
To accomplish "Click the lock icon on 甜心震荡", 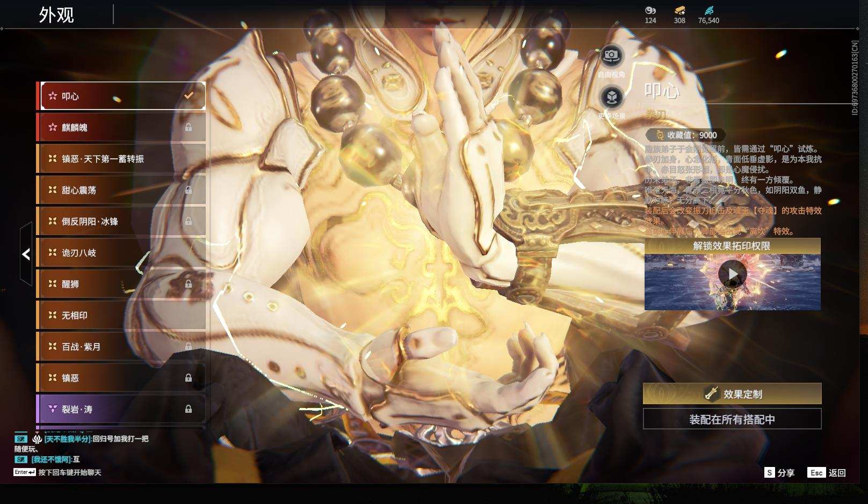I will (189, 190).
